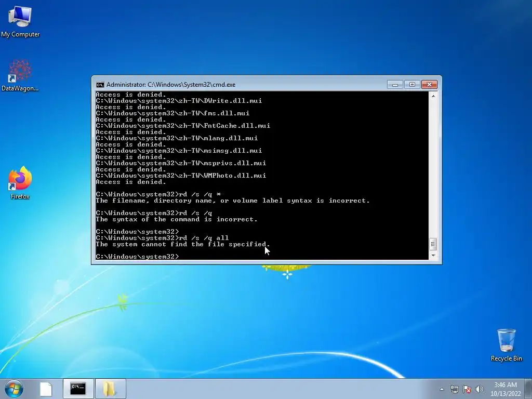Click the FntCache.dll.mui path line
532x399 pixels.
click(183, 126)
